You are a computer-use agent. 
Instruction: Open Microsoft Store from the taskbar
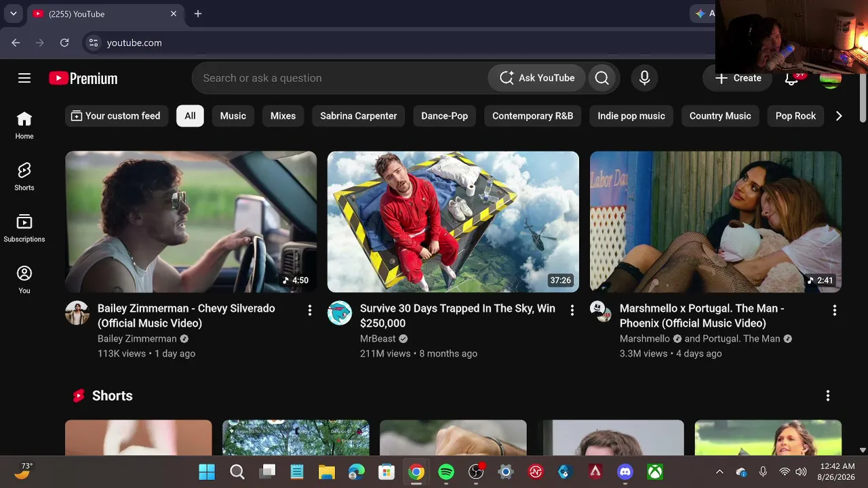point(387,472)
